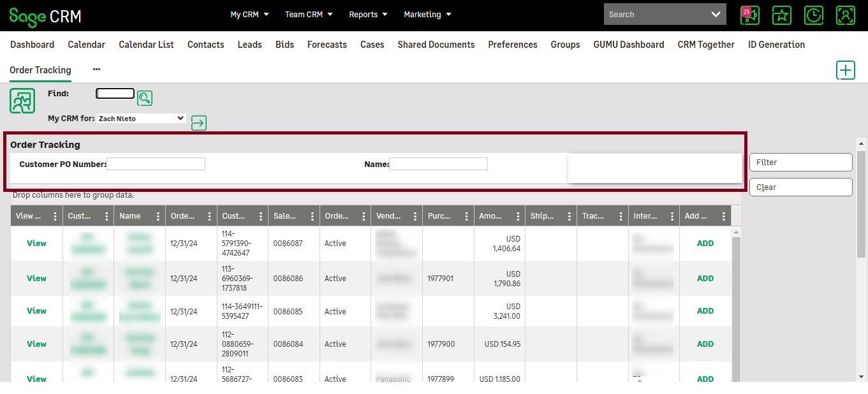Open the Recent history clock icon
This screenshot has height=394, width=868.
point(813,15)
